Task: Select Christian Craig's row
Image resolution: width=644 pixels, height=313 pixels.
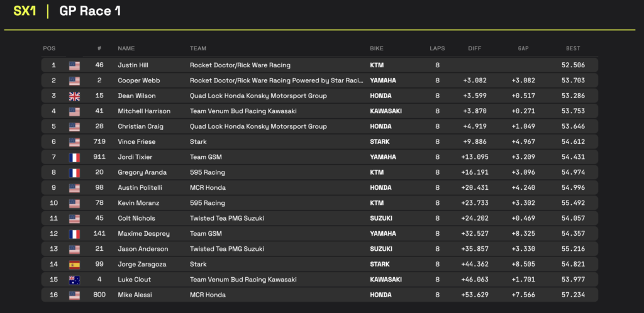Action: pyautogui.click(x=319, y=127)
